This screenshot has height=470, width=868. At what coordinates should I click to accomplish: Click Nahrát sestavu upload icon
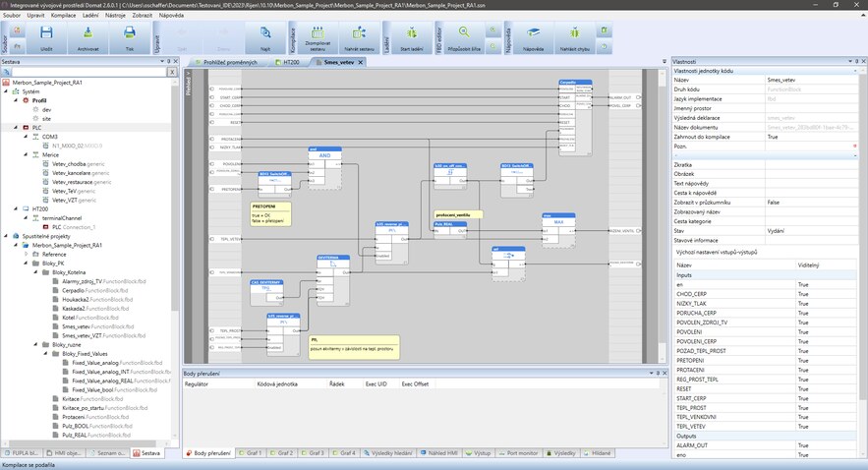tap(359, 36)
